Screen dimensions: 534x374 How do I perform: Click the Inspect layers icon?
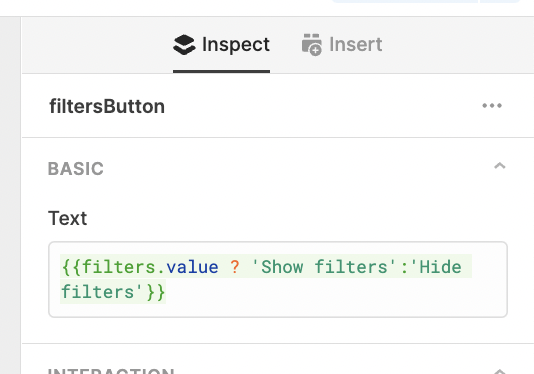coord(184,45)
